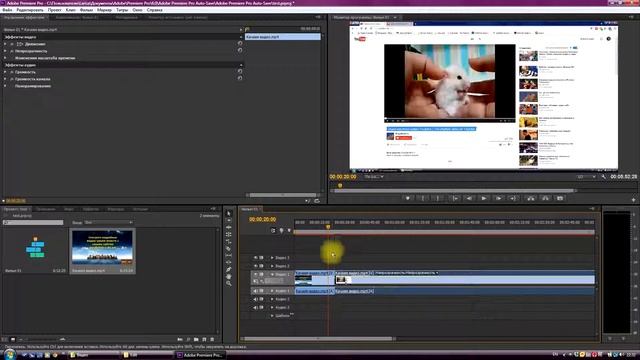Toggle the fx switch for Движение
The height and width of the screenshot is (360, 640).
(x=12, y=44)
